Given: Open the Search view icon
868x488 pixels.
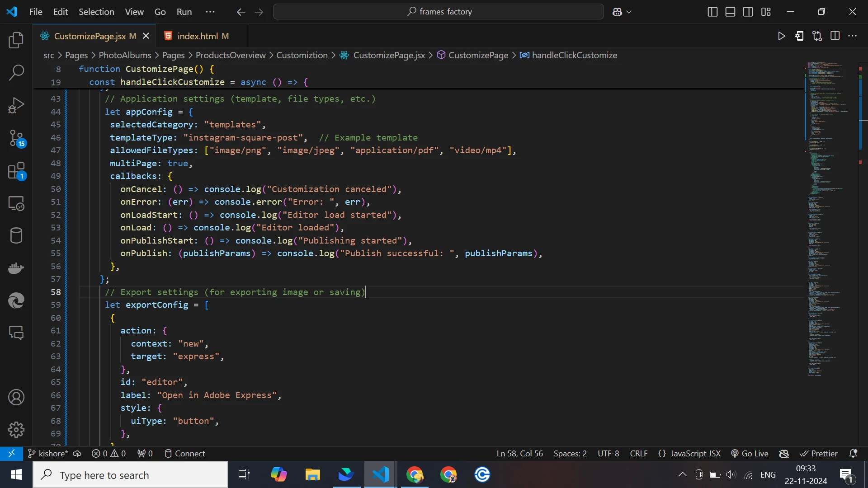Looking at the screenshot, I should click(x=16, y=73).
